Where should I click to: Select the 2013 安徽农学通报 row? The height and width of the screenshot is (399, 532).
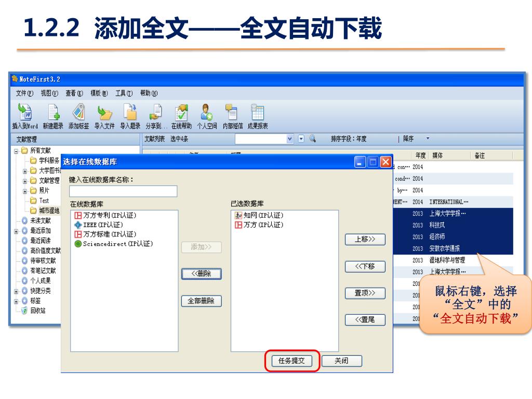[453, 248]
